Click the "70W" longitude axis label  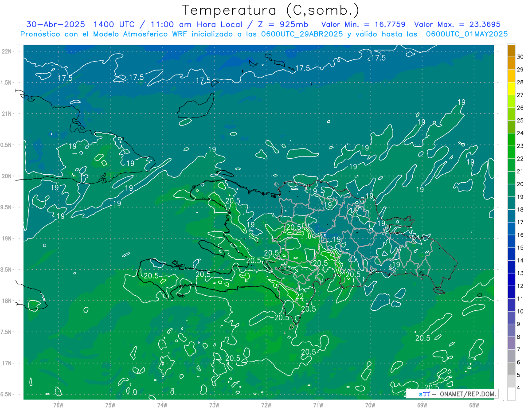[370, 405]
